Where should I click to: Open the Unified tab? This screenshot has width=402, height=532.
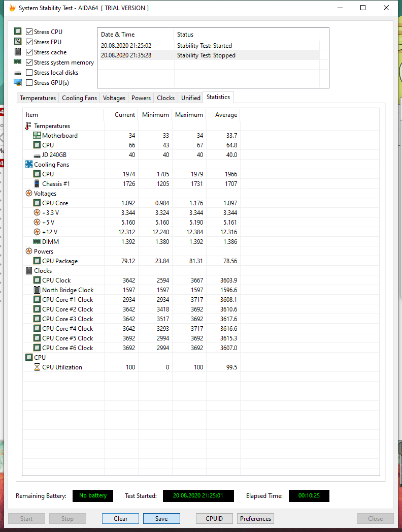pos(190,98)
